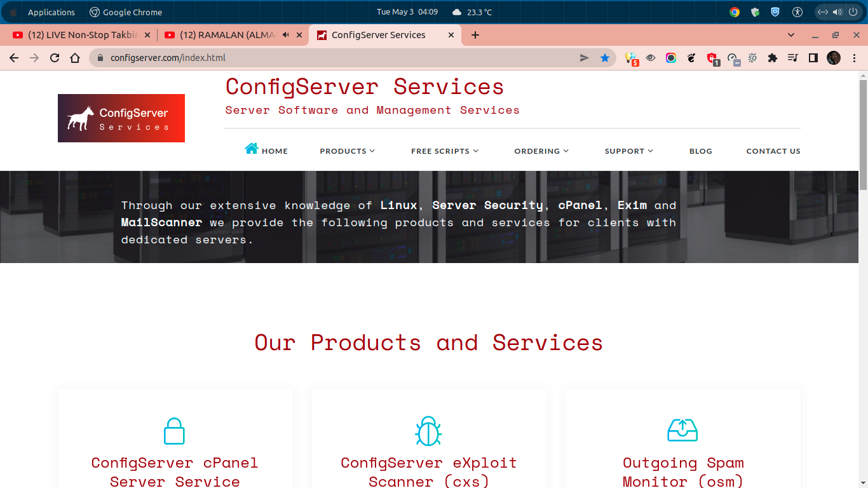
Task: Expand the PRODUCTS menu
Action: [x=348, y=151]
